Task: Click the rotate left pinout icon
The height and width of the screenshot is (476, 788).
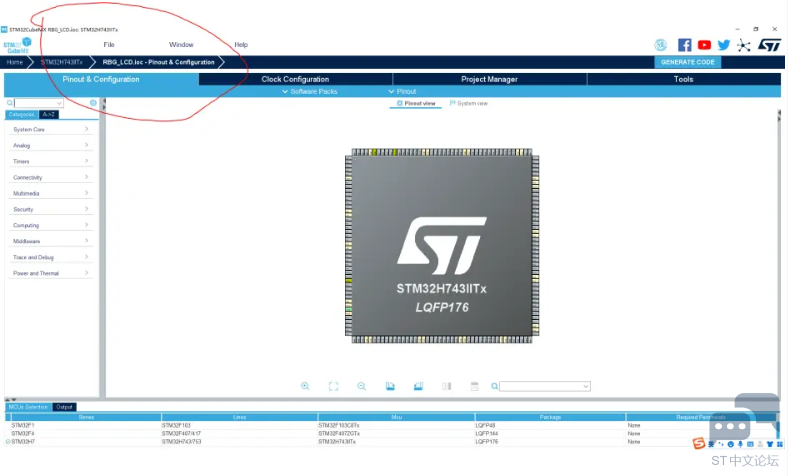Action: (x=390, y=386)
